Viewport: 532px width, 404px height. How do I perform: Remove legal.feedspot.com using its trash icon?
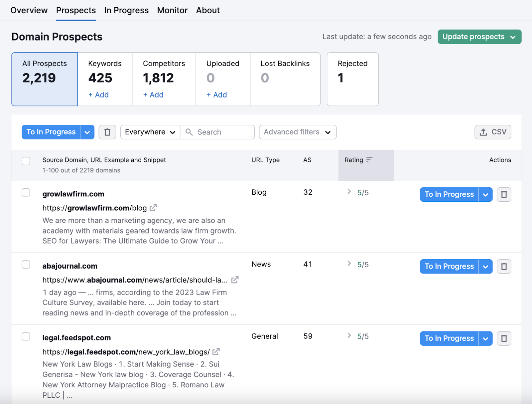tap(504, 338)
